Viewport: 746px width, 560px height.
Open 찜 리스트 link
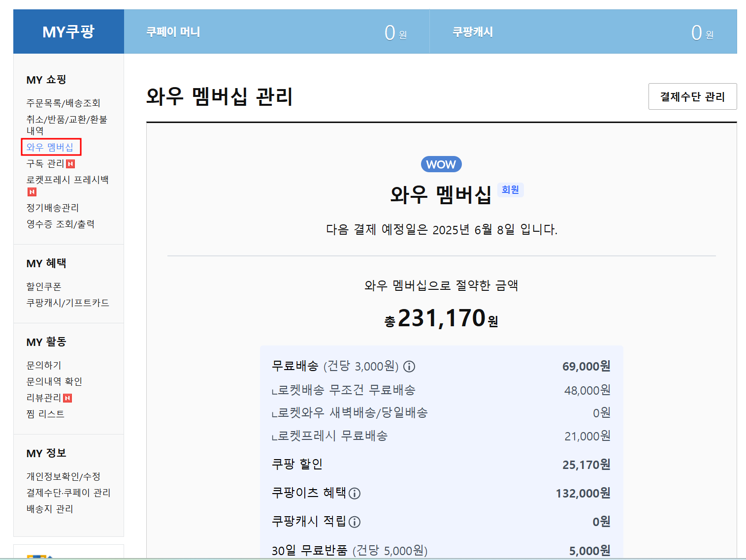(45, 414)
